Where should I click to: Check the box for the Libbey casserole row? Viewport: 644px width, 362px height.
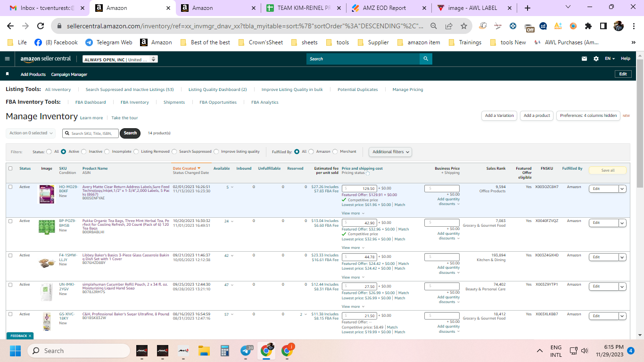(x=10, y=255)
